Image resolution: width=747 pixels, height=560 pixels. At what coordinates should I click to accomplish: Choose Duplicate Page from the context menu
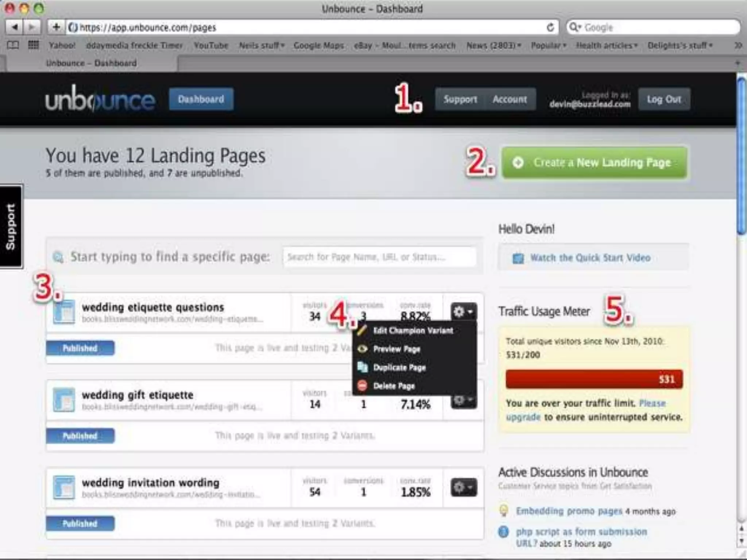click(x=399, y=367)
